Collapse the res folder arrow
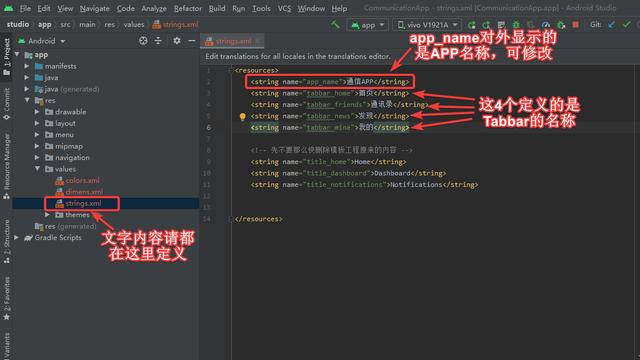Screen dimensions: 640x360 pyautogui.click(x=27, y=100)
